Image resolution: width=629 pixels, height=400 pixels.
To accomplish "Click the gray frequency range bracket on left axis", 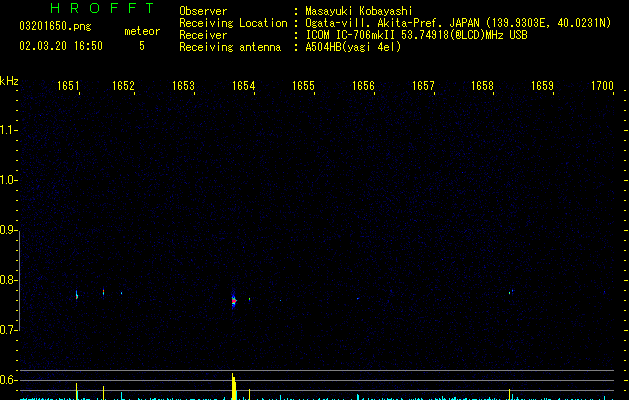I will [19, 280].
